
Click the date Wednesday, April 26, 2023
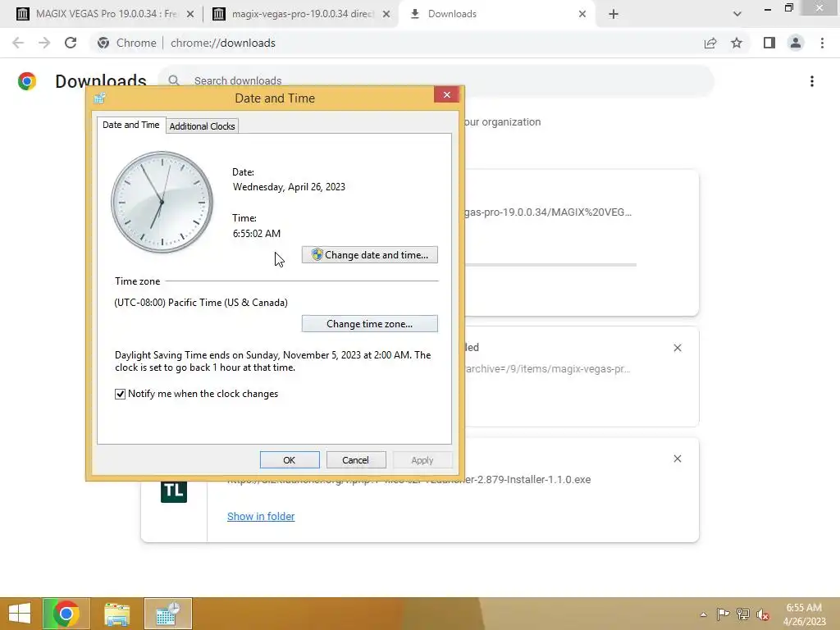pyautogui.click(x=289, y=187)
